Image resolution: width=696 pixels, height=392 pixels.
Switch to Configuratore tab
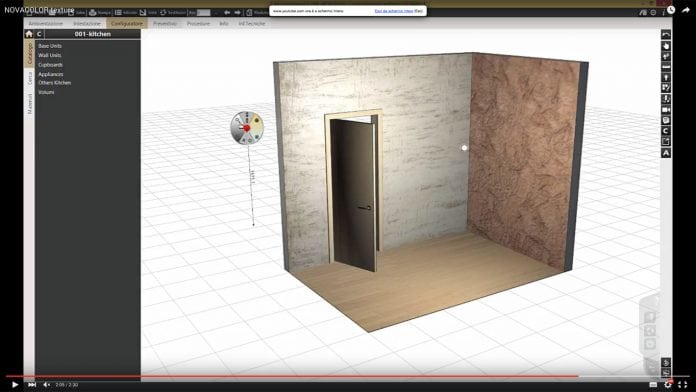[127, 24]
